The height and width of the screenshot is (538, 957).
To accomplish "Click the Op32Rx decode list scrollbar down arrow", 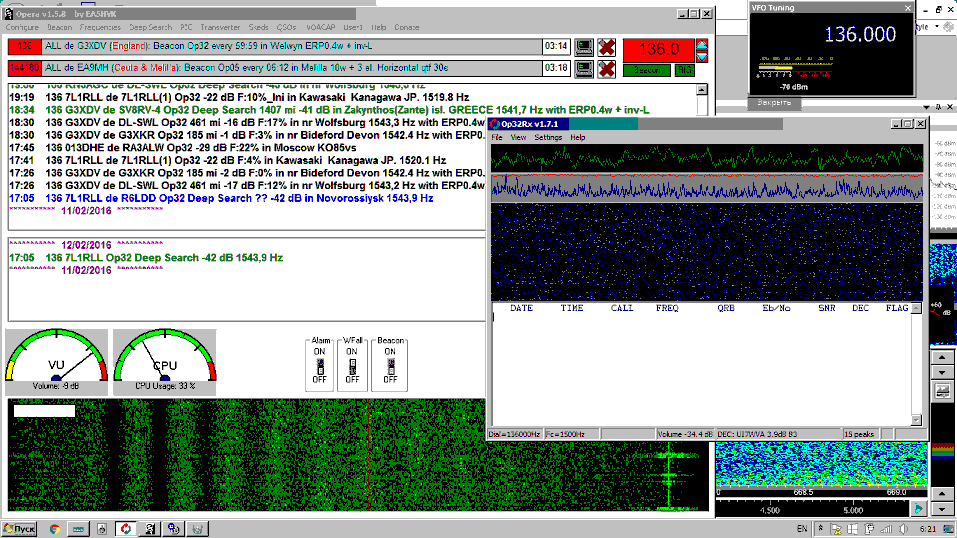I will [916, 419].
